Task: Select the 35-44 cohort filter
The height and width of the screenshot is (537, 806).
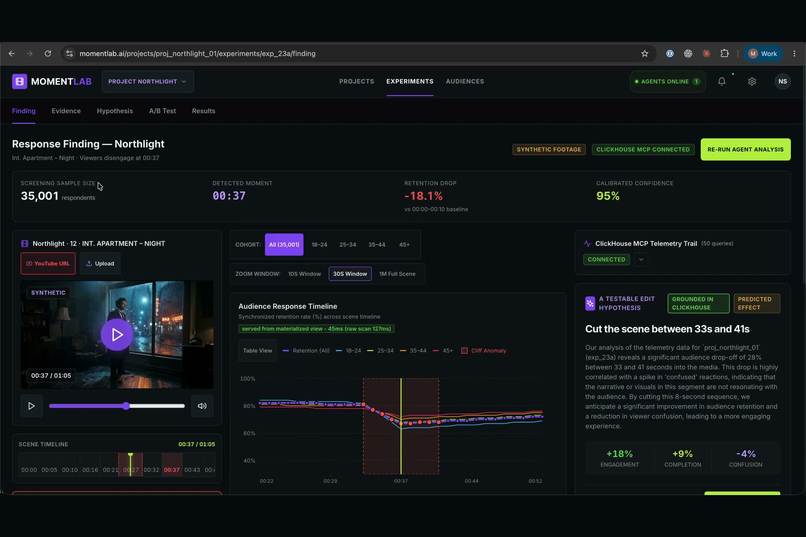Action: pos(377,245)
